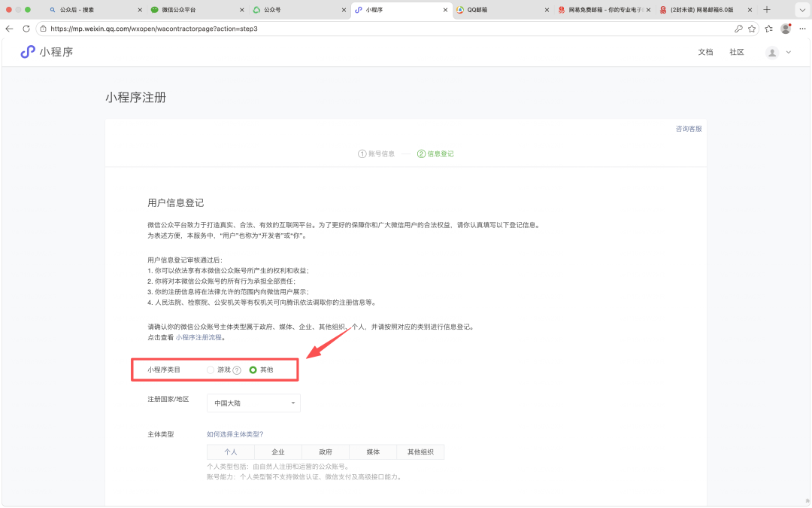Screen dimensions: 812x508
Task: Close the 网易免费邮箱 tab
Action: coord(648,10)
